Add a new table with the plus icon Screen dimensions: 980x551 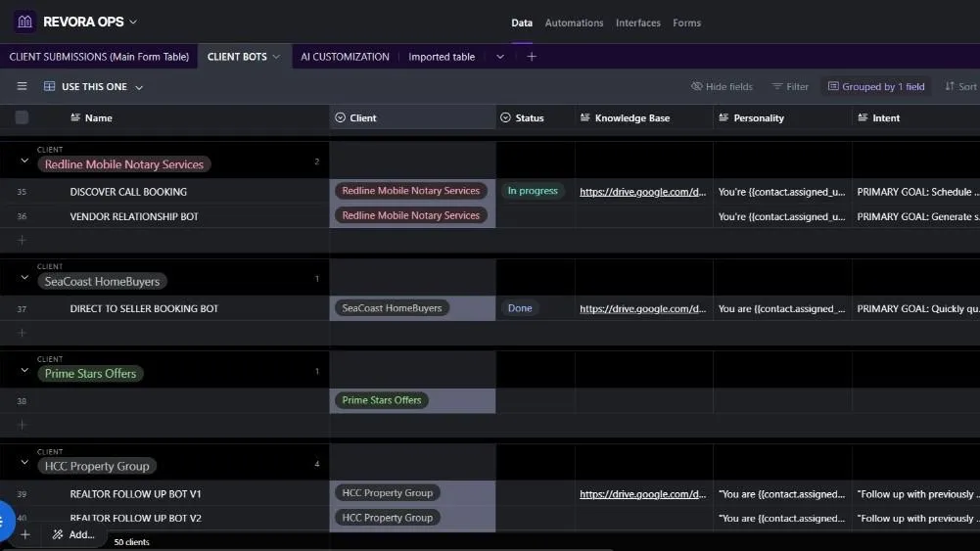tap(532, 56)
